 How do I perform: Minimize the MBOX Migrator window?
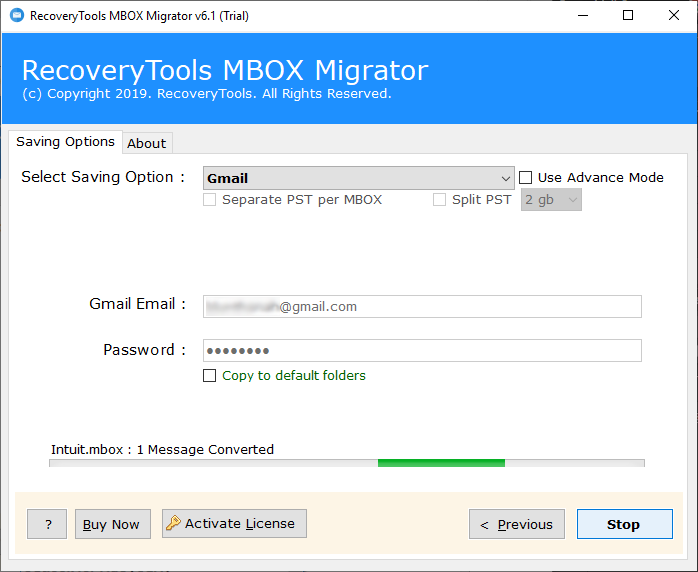tap(583, 16)
